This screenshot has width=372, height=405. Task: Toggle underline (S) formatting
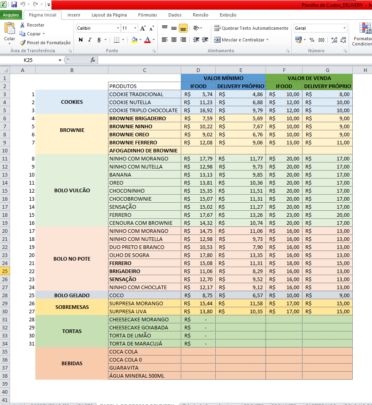click(x=99, y=40)
